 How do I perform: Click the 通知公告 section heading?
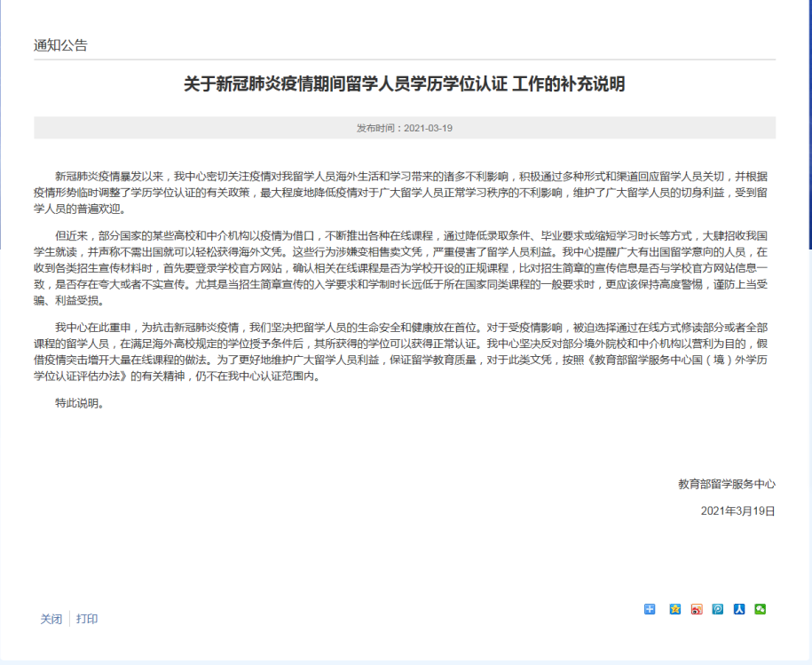tap(60, 45)
